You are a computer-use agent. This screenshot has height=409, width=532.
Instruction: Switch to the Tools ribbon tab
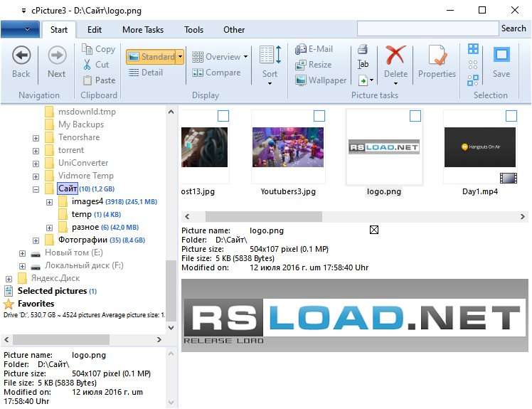193,30
